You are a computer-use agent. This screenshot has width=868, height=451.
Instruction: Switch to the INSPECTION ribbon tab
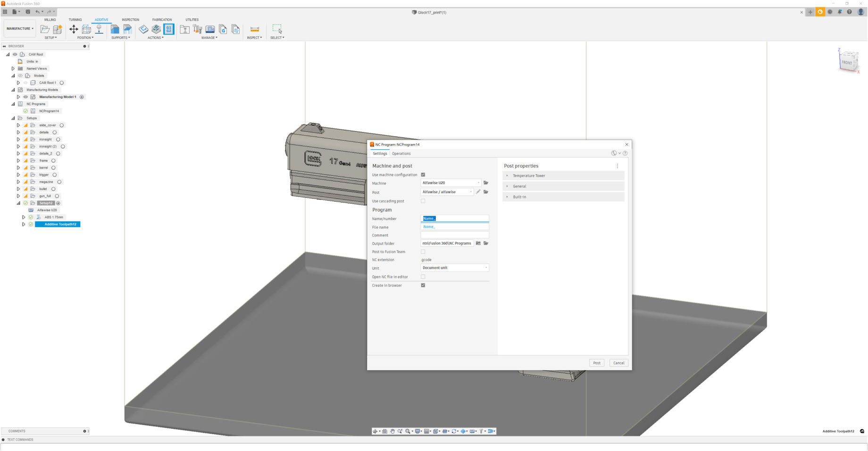tap(131, 20)
